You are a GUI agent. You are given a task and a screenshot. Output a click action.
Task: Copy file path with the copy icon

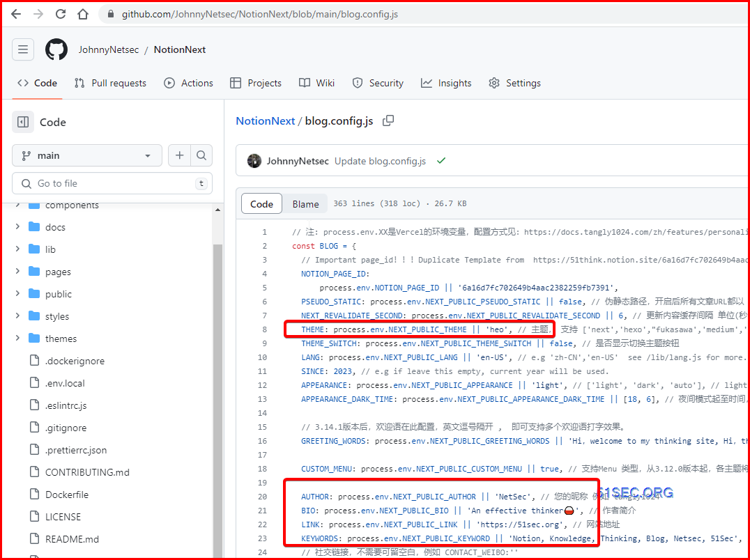[388, 121]
